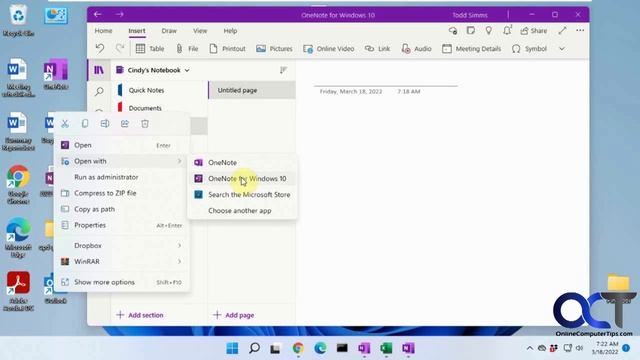This screenshot has width=640, height=360.
Task: Insert Meeting Details
Action: coord(471,49)
